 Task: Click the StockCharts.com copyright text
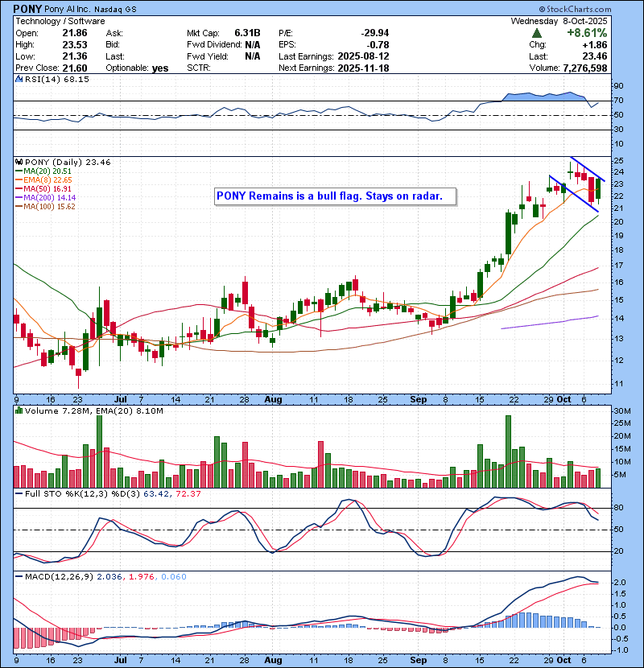[x=575, y=9]
